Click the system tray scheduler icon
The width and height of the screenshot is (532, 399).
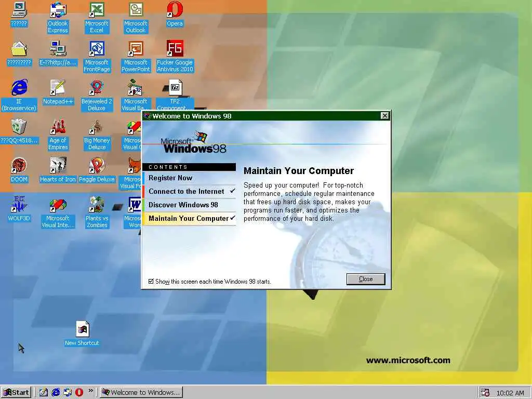pos(485,392)
